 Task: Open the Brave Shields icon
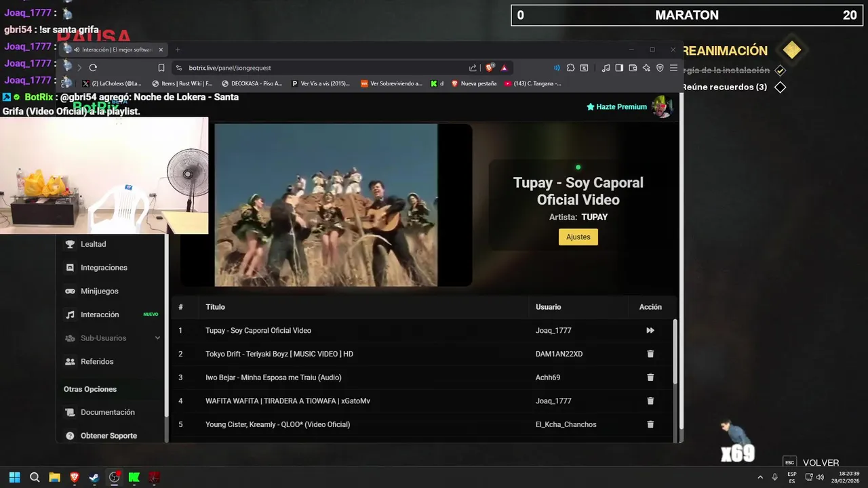(x=490, y=68)
